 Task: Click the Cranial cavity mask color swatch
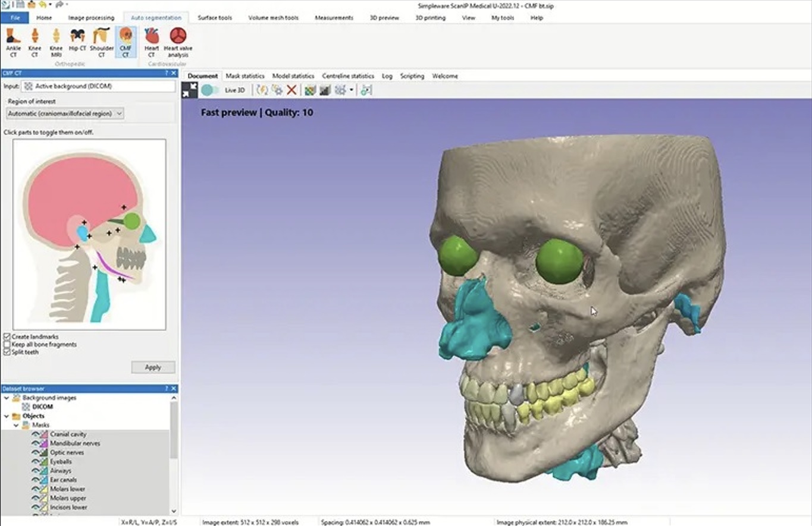(45, 434)
